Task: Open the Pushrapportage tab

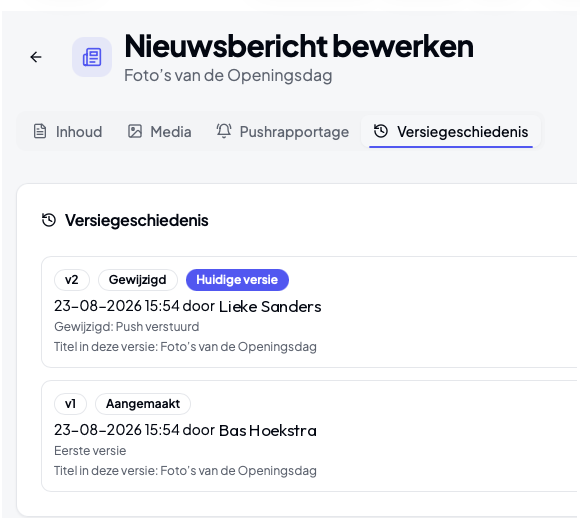Action: pos(283,132)
